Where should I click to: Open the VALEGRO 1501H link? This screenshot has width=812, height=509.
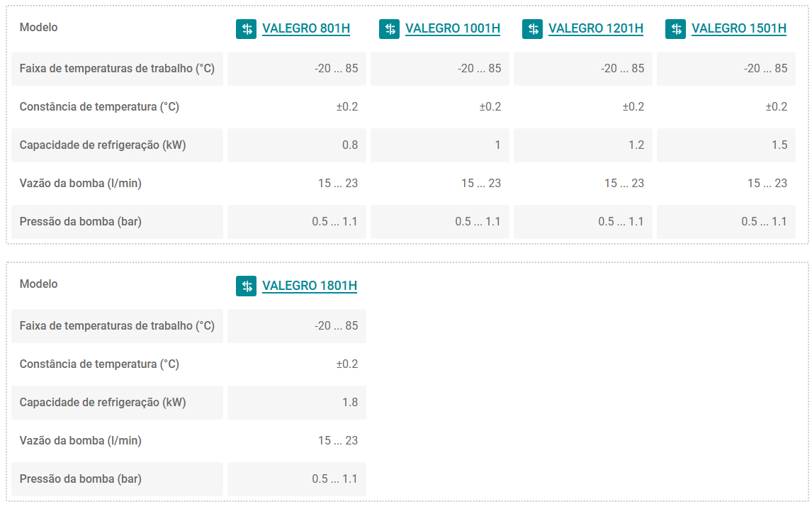tap(739, 28)
